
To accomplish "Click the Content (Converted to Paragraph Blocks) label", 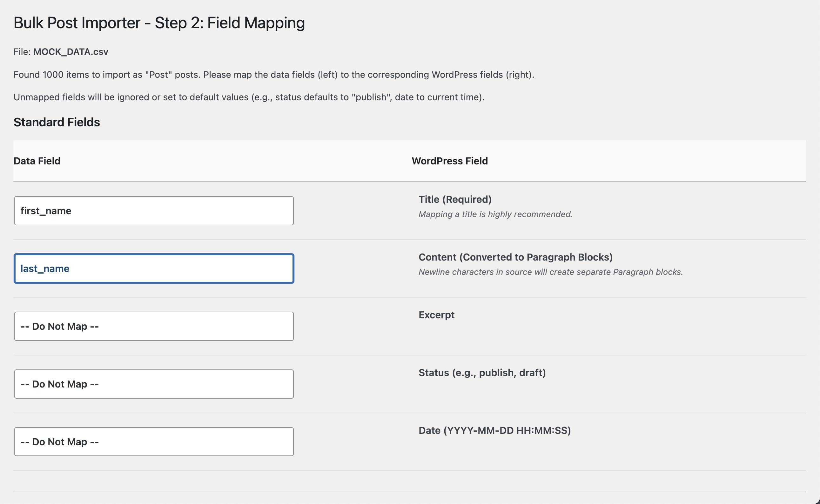I will pyautogui.click(x=515, y=257).
